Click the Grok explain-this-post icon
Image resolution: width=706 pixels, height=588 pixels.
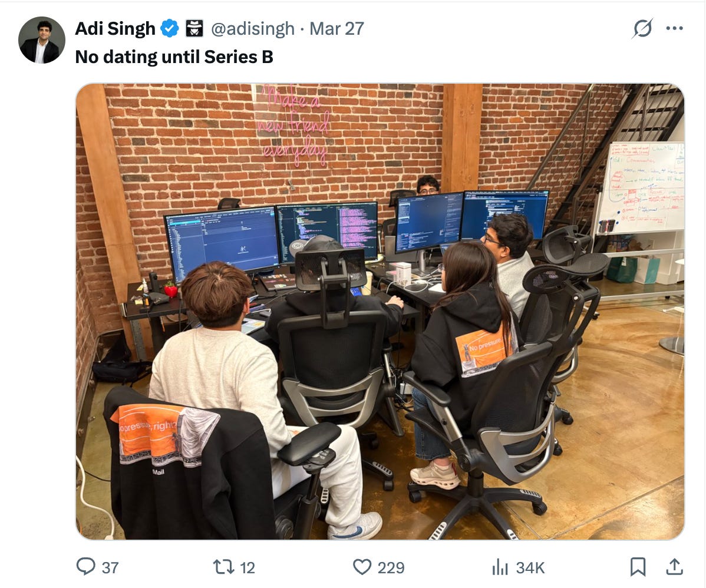tap(642, 28)
